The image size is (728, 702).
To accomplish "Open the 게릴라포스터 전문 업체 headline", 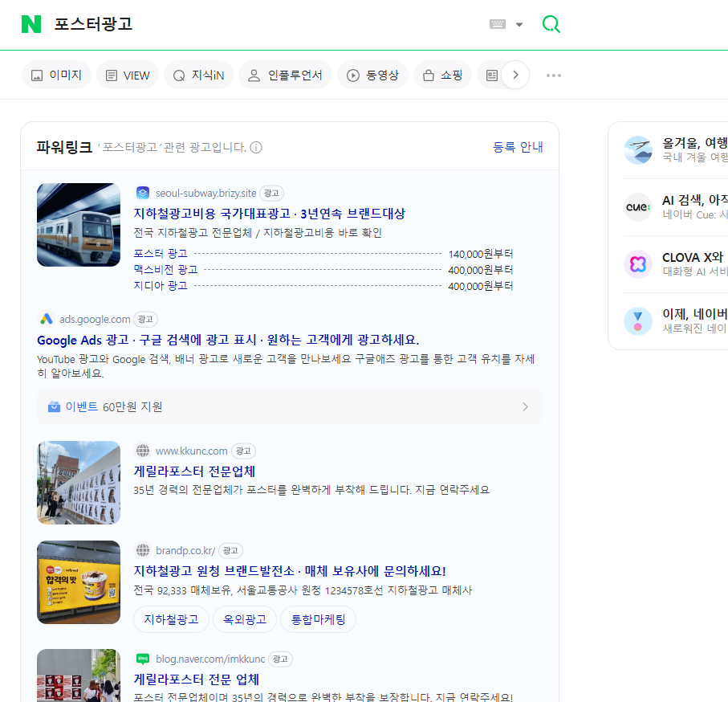I will (197, 680).
